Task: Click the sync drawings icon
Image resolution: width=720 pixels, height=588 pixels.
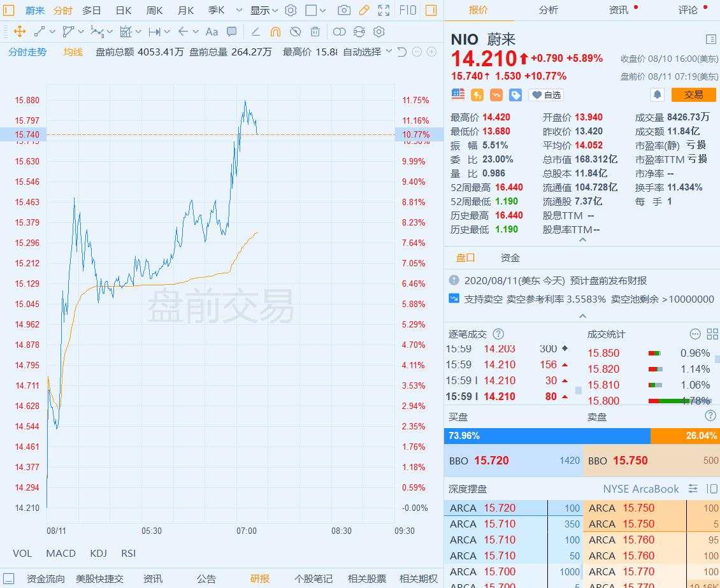Action: click(359, 32)
